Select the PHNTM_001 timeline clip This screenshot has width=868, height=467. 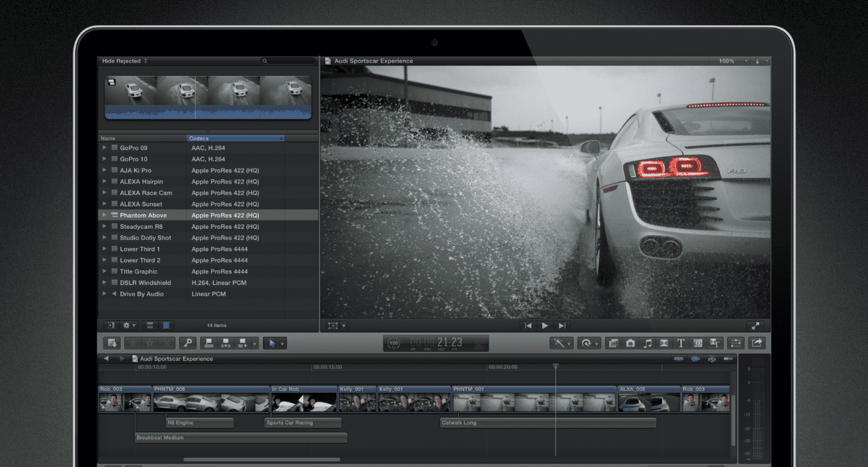tap(533, 399)
